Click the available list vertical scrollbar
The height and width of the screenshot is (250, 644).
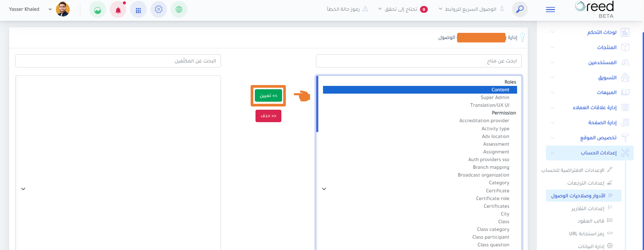coord(317,104)
